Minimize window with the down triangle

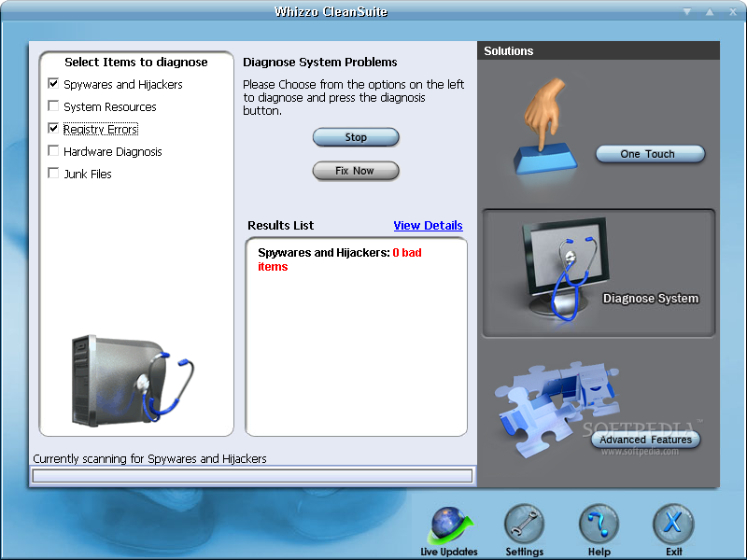click(x=687, y=11)
